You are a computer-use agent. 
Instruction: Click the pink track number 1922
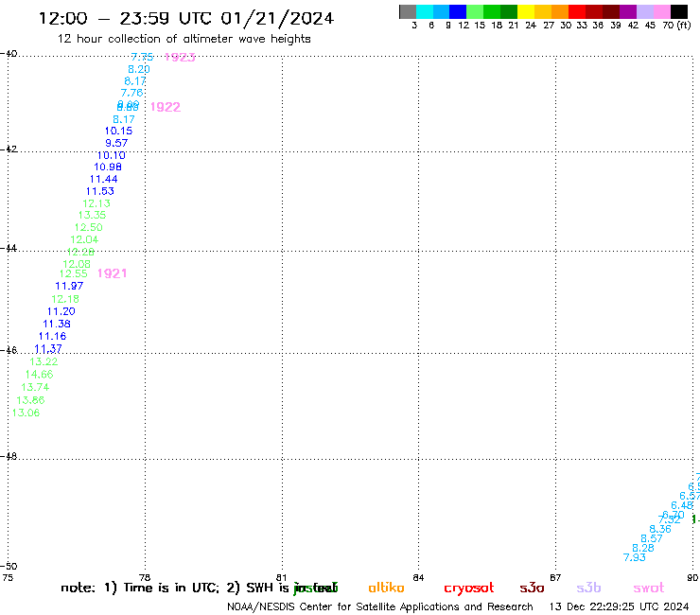click(166, 107)
